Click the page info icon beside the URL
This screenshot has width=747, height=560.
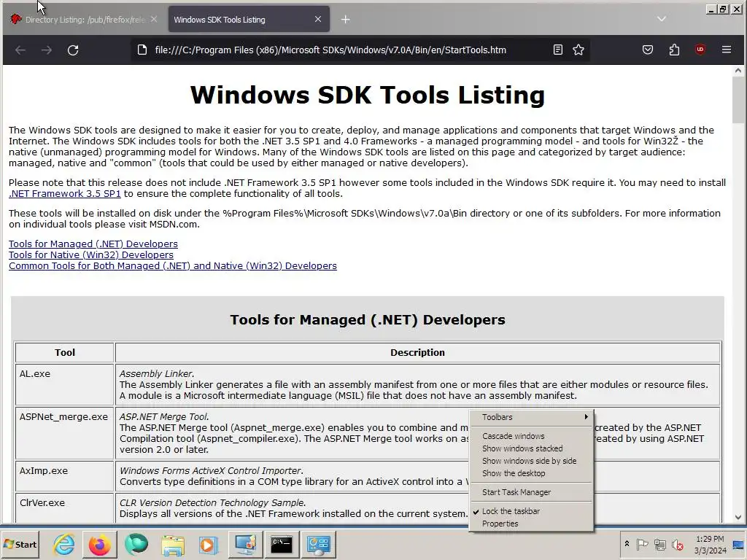[142, 50]
